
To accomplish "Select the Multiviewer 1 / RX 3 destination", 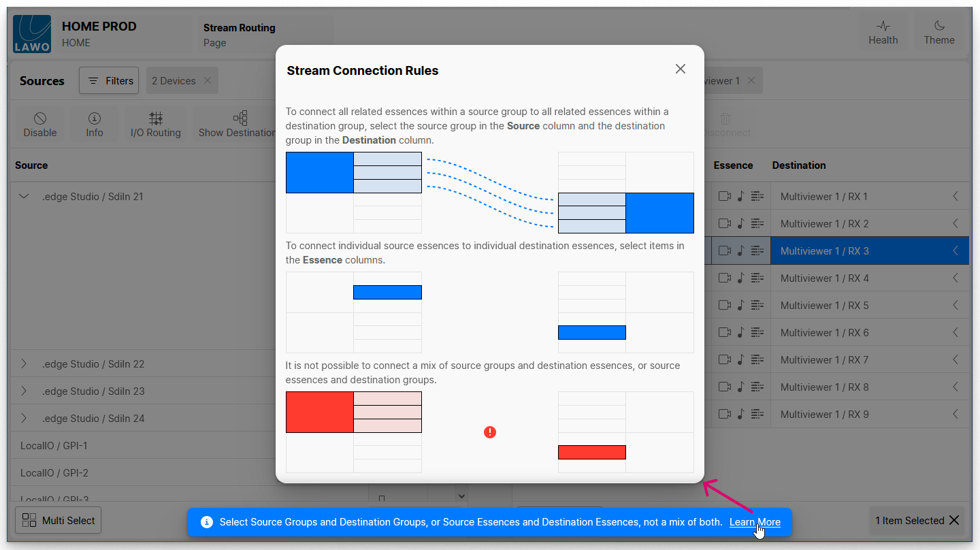I will [x=824, y=251].
